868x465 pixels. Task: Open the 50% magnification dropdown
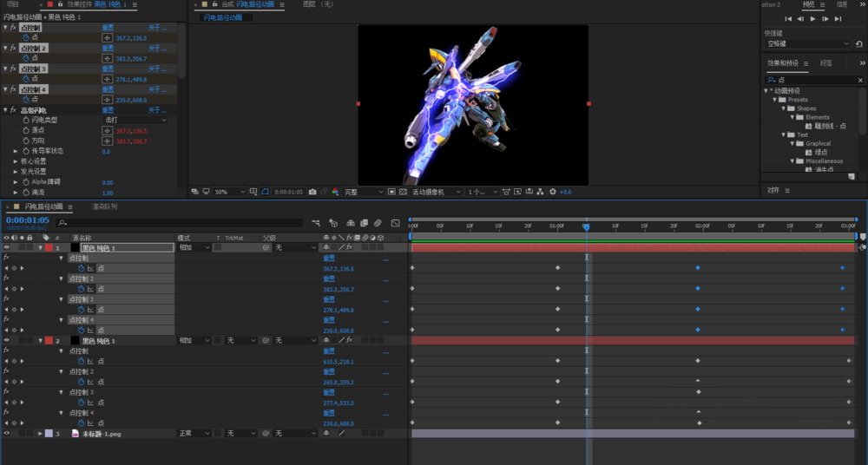tap(226, 192)
